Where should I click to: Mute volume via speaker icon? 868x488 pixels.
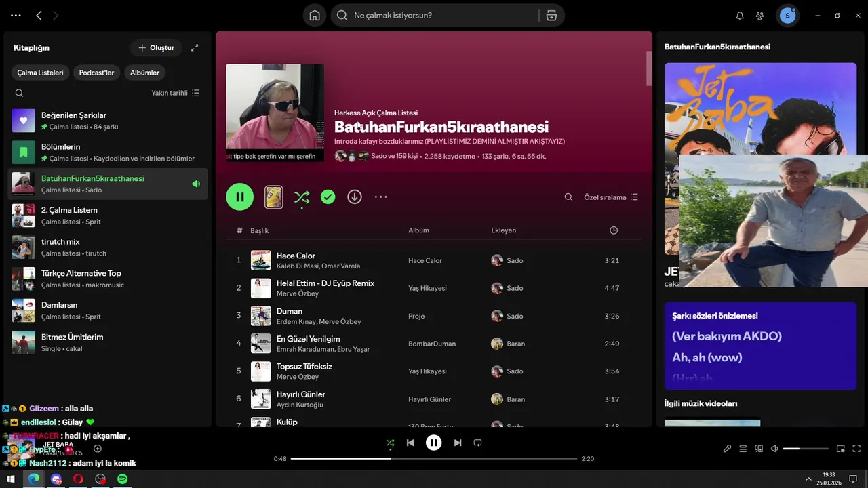click(x=774, y=449)
